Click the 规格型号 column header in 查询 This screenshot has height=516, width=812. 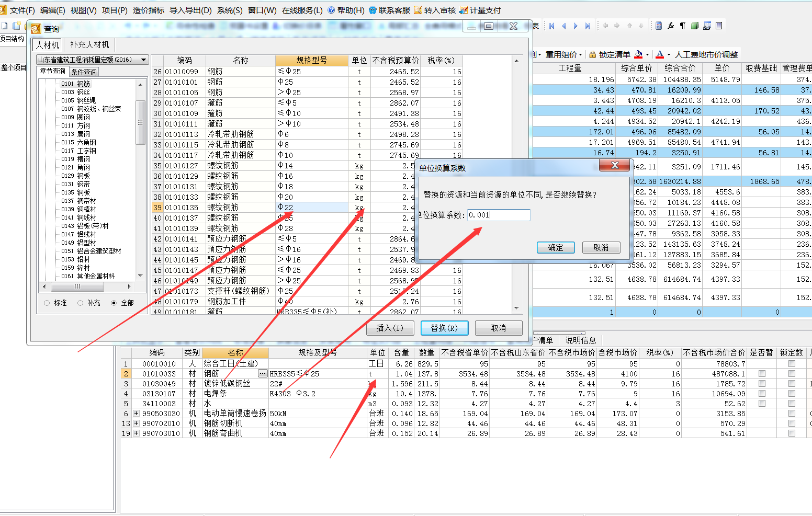pyautogui.click(x=312, y=60)
